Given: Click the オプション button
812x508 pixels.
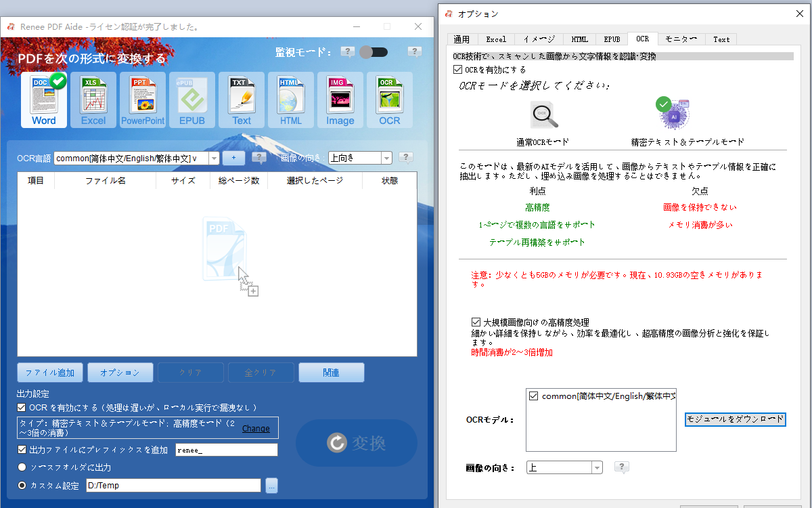Looking at the screenshot, I should 120,373.
